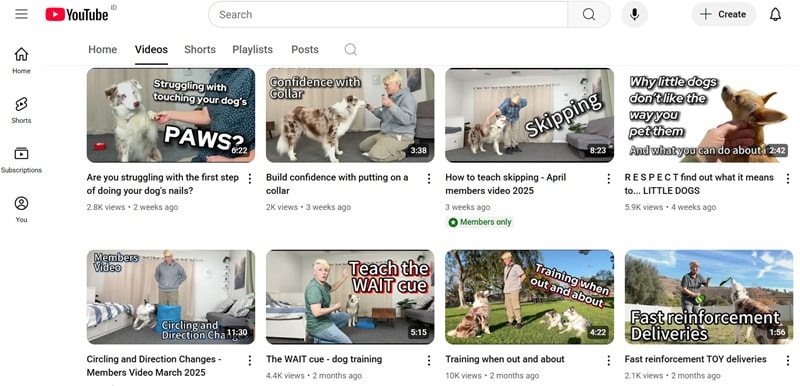The height and width of the screenshot is (386, 800).
Task: Open 'R E S P E C T find out' title
Action: coord(699,184)
